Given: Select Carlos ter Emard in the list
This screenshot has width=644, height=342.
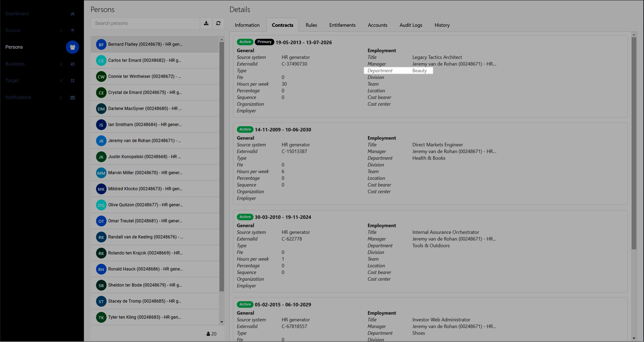Looking at the screenshot, I should [x=155, y=60].
